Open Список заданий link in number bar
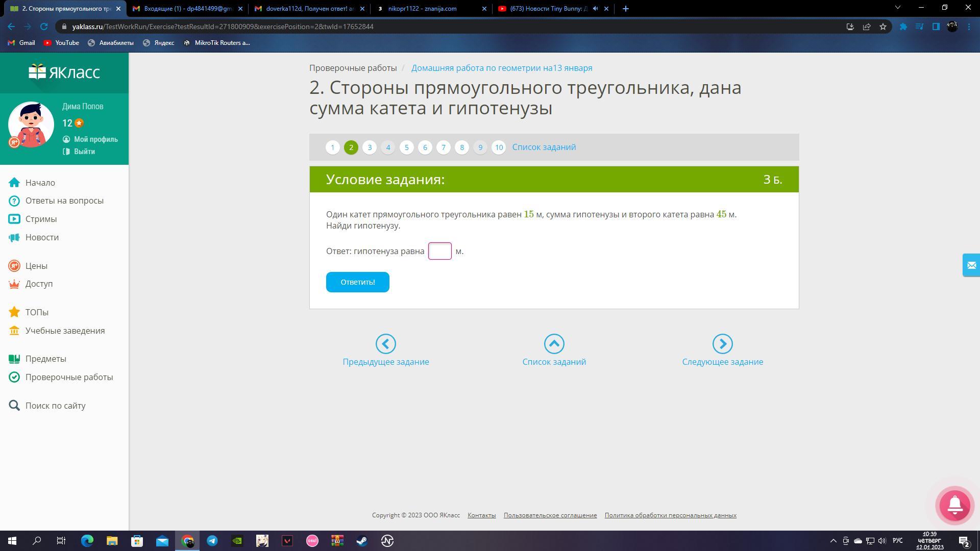Image resolution: width=980 pixels, height=551 pixels. [x=544, y=147]
